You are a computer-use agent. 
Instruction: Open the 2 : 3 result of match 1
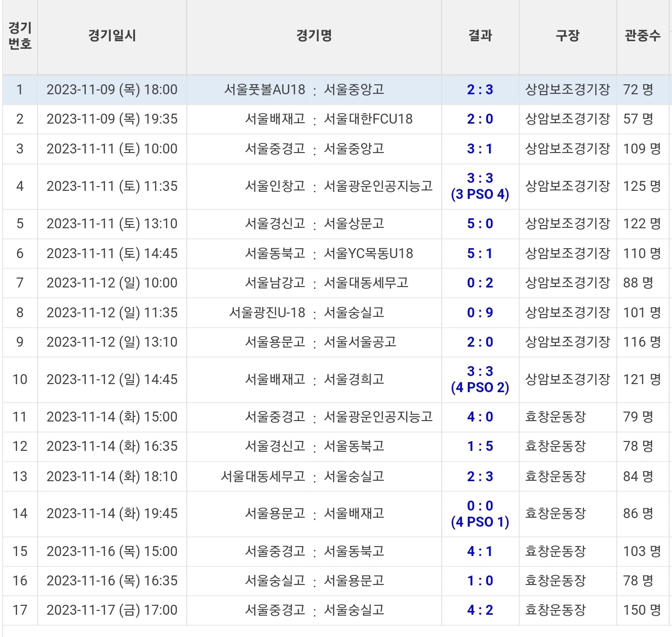[480, 90]
